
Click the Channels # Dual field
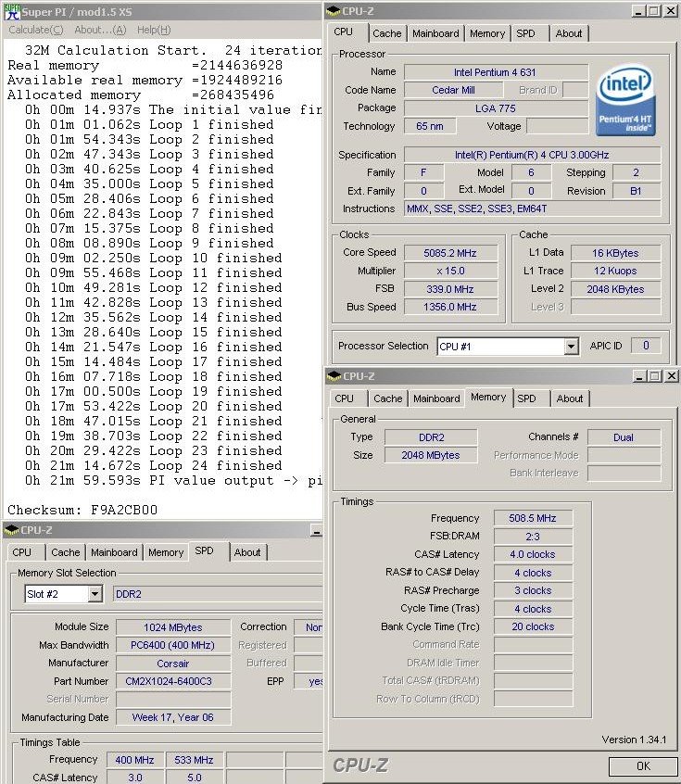[624, 437]
